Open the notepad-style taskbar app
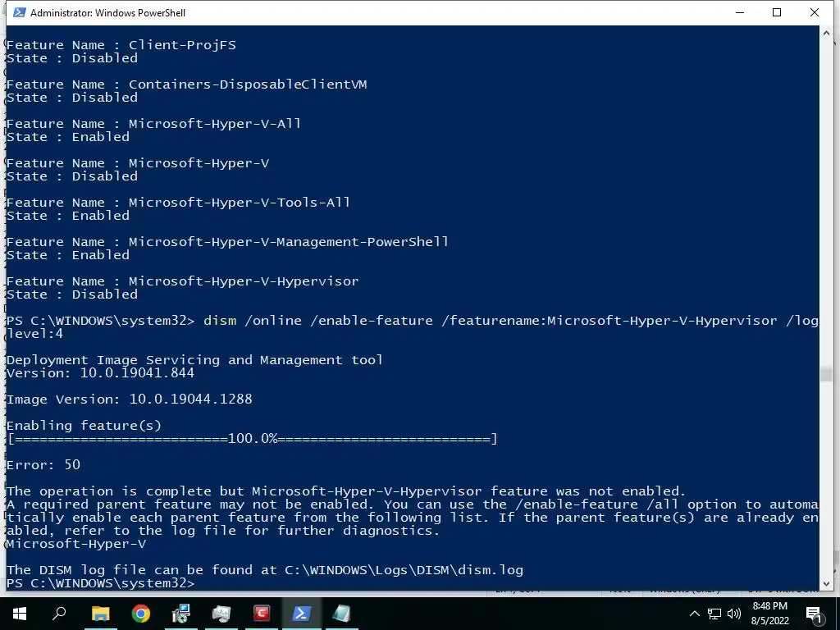The height and width of the screenshot is (630, 840). pos(342,614)
